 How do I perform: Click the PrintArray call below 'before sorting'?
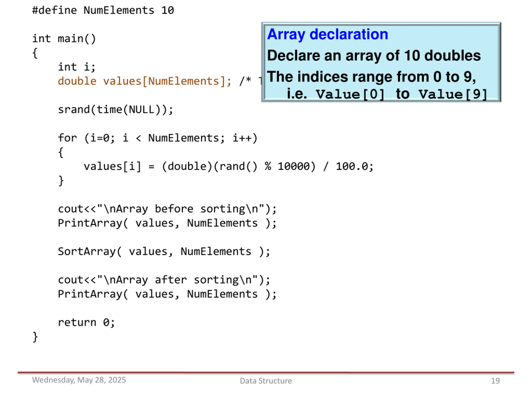click(167, 223)
